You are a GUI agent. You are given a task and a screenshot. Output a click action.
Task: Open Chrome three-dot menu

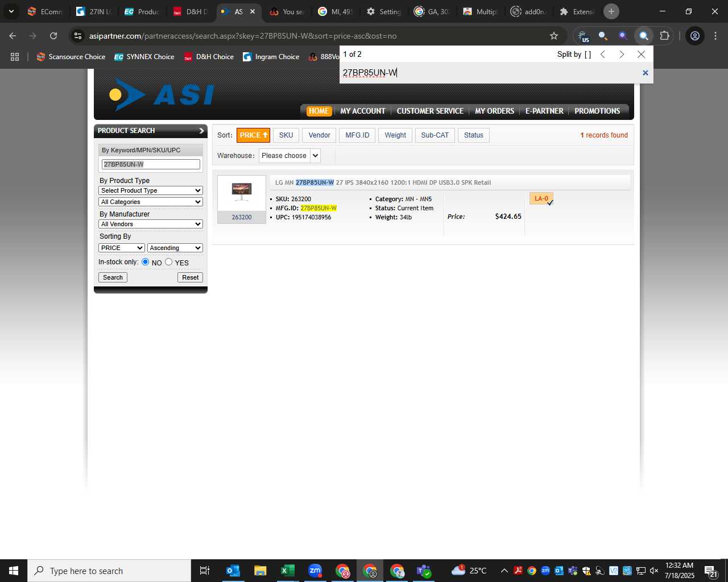click(715, 36)
